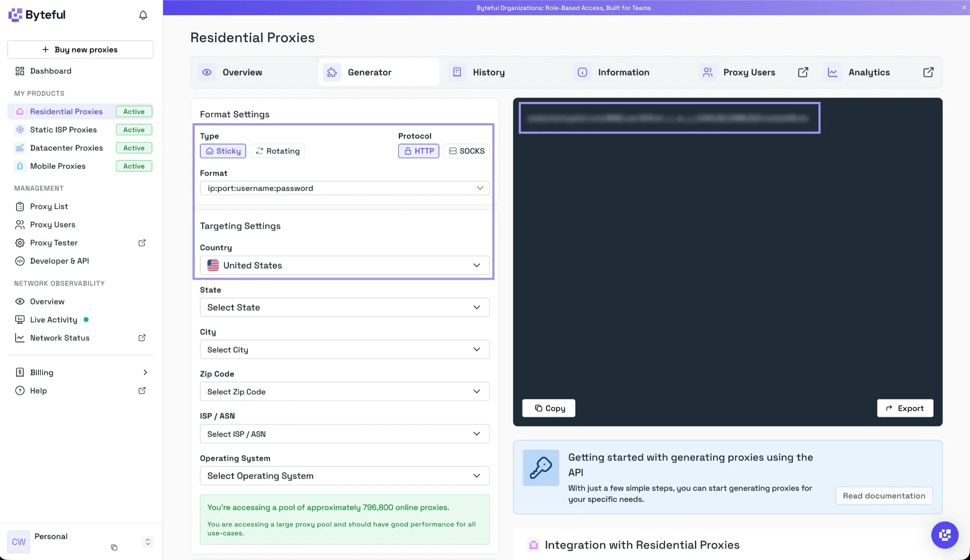Open the external link icon beside Proxy Users tab
Image resolution: width=970 pixels, height=560 pixels.
(803, 72)
